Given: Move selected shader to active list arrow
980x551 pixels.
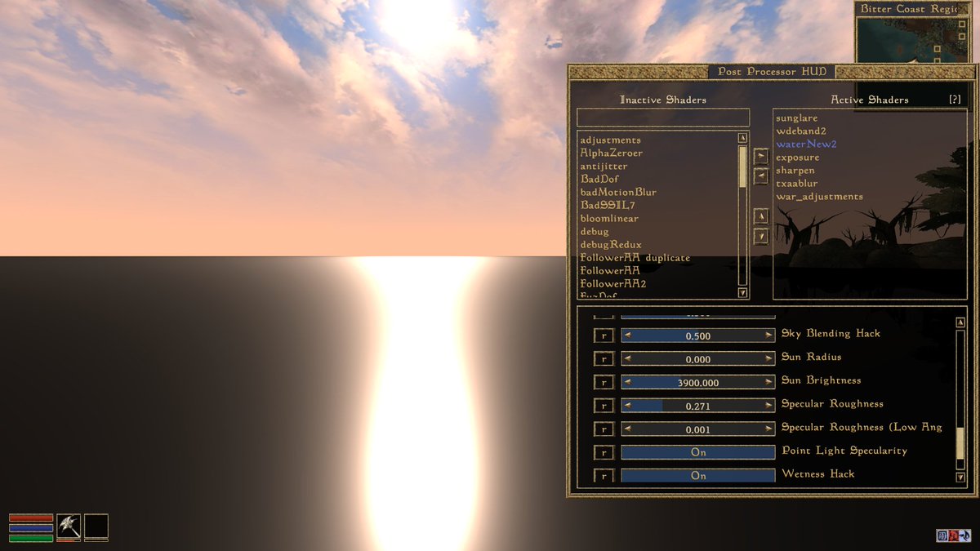Looking at the screenshot, I should point(760,155).
